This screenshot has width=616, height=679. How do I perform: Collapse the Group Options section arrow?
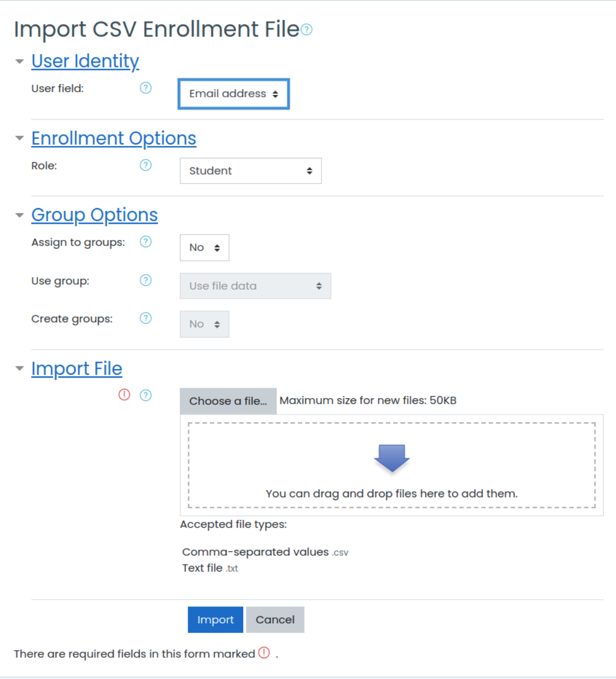pos(20,215)
